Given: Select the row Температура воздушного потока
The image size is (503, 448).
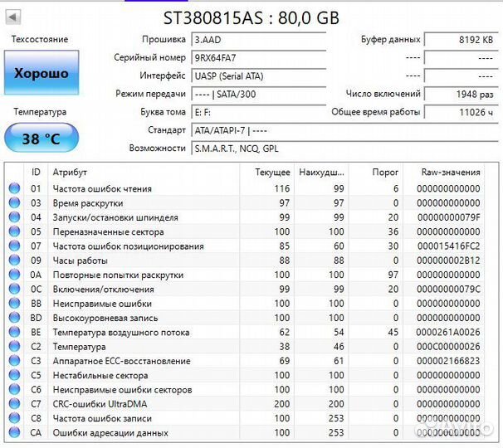Looking at the screenshot, I should point(244,332).
